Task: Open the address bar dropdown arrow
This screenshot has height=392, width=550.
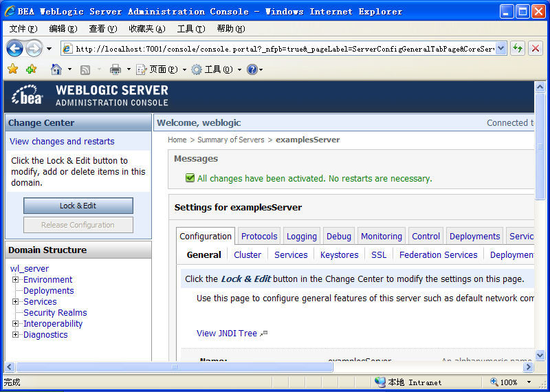Action: point(500,48)
